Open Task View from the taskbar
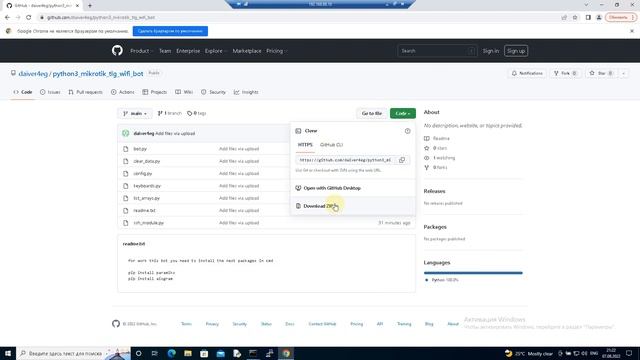The height and width of the screenshot is (360, 640). point(155,353)
